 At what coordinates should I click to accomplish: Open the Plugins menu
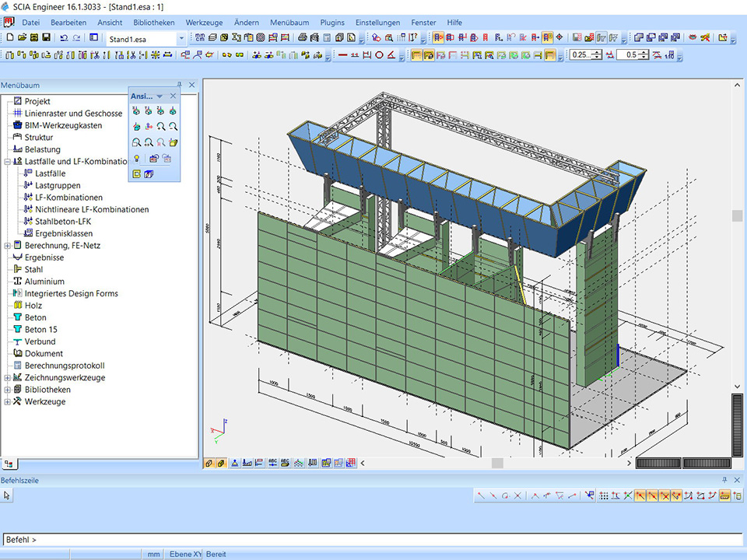(x=333, y=23)
